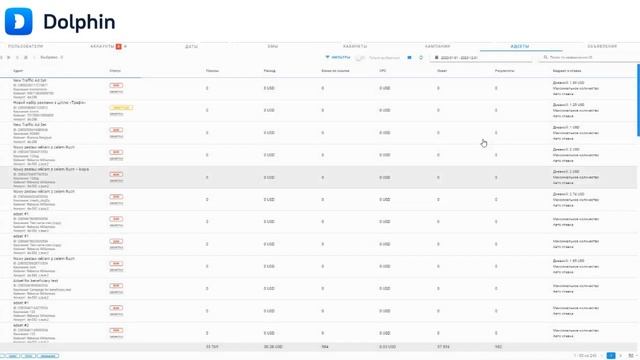This screenshot has height=360, width=640.
Task: Select the adset #2 row name
Action: tap(21, 325)
